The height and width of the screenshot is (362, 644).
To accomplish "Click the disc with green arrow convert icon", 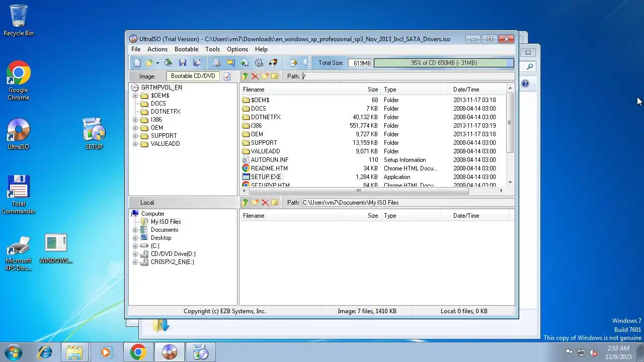I will 245,63.
